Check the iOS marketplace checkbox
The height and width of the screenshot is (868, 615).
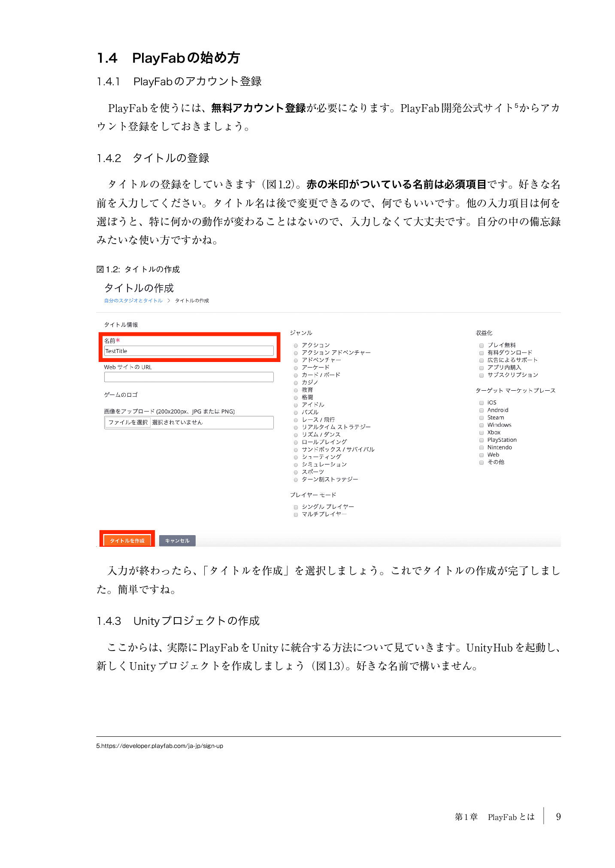[482, 403]
